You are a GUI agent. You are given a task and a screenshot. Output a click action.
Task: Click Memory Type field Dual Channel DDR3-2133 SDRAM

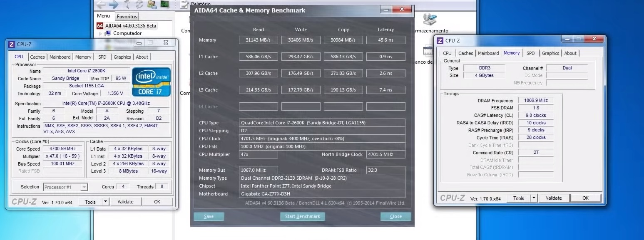point(323,178)
